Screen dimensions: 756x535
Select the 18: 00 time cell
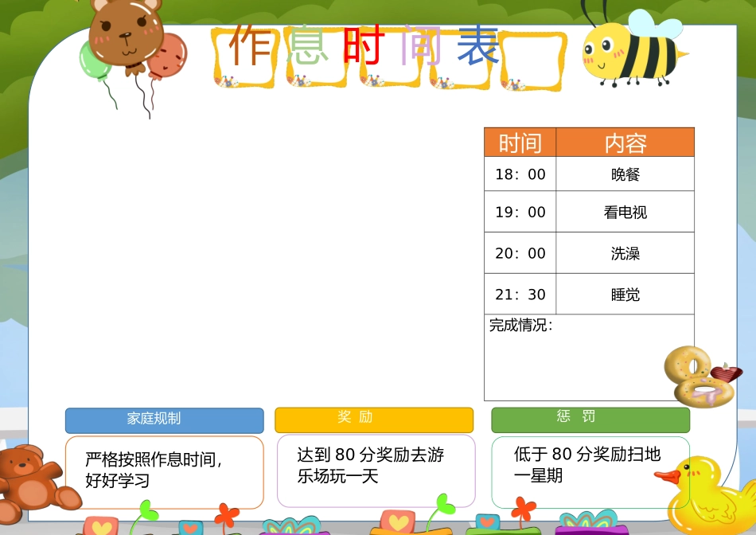click(520, 174)
